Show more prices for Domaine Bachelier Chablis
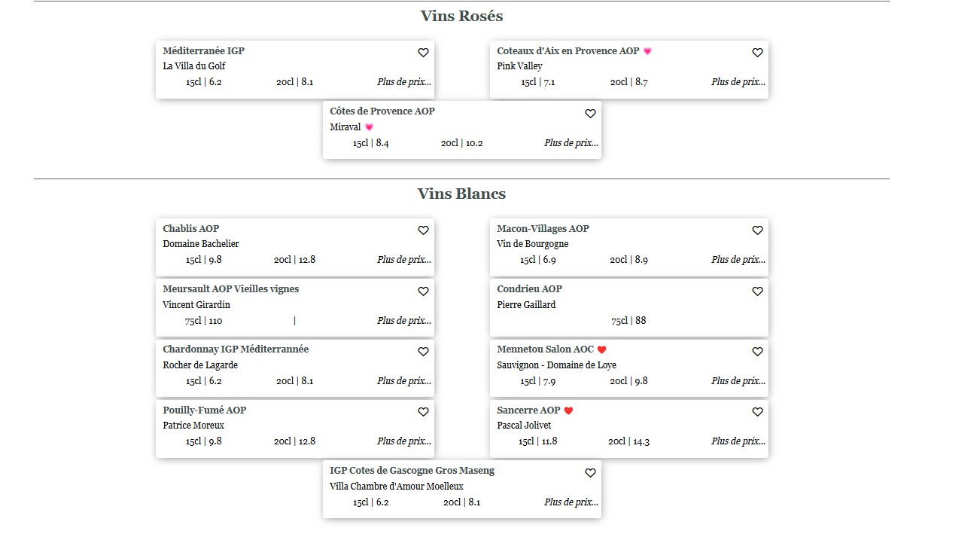 (404, 260)
